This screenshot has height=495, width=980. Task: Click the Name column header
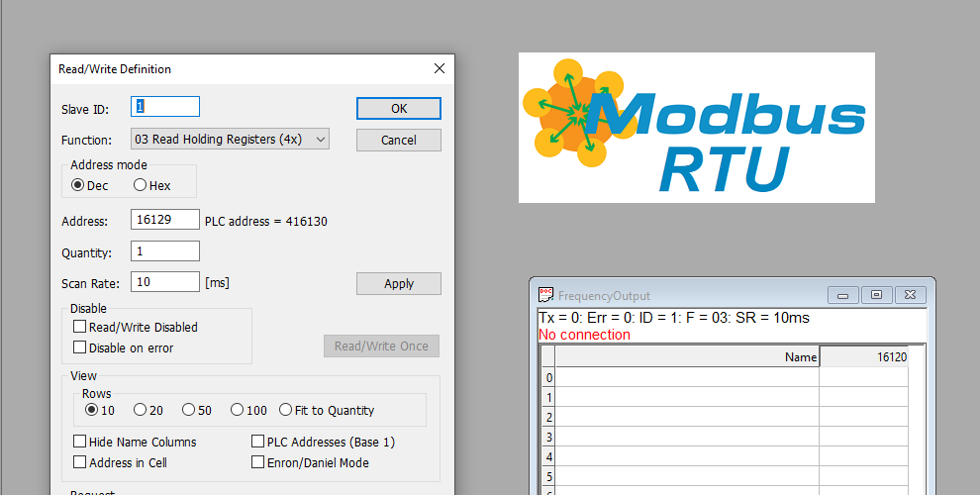pos(688,356)
